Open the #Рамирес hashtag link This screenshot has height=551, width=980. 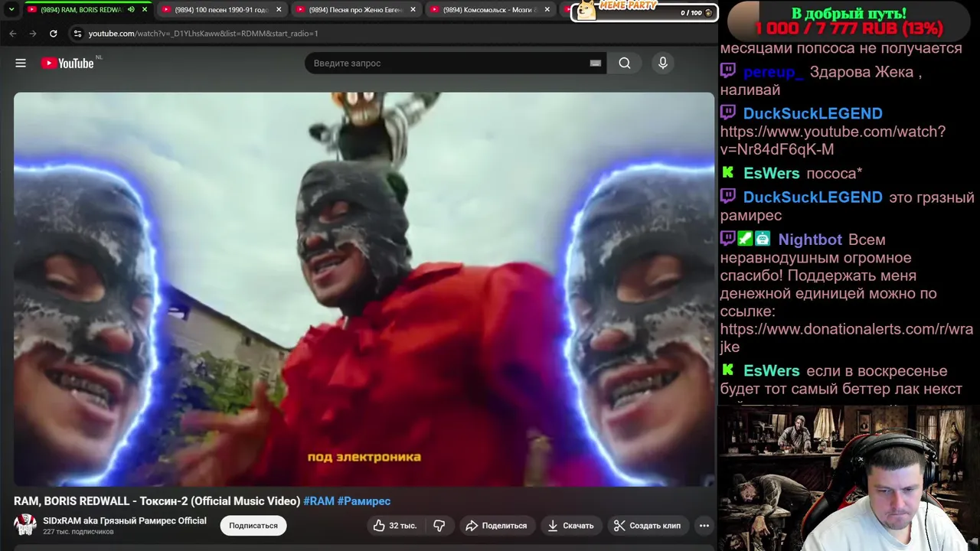tap(364, 501)
